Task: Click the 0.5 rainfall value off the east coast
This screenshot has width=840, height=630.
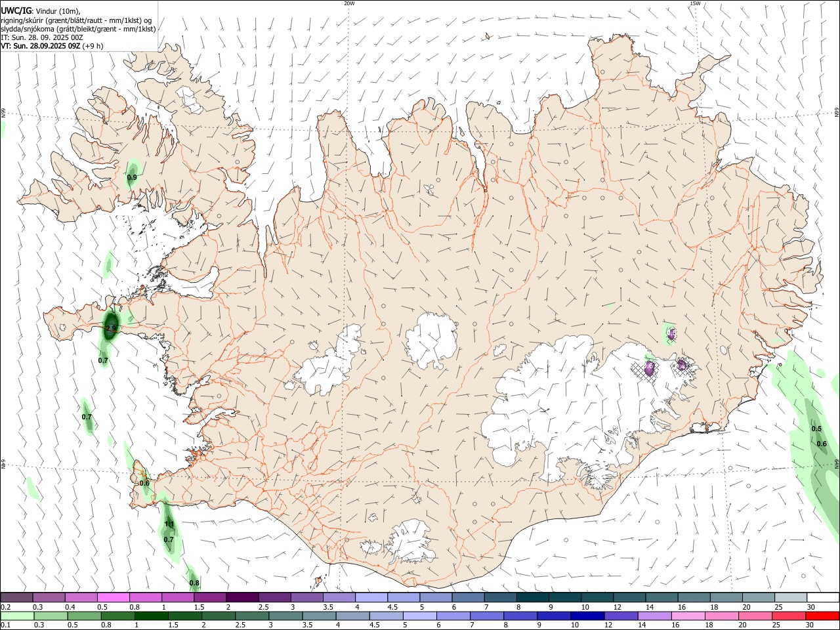Action: pyautogui.click(x=816, y=429)
